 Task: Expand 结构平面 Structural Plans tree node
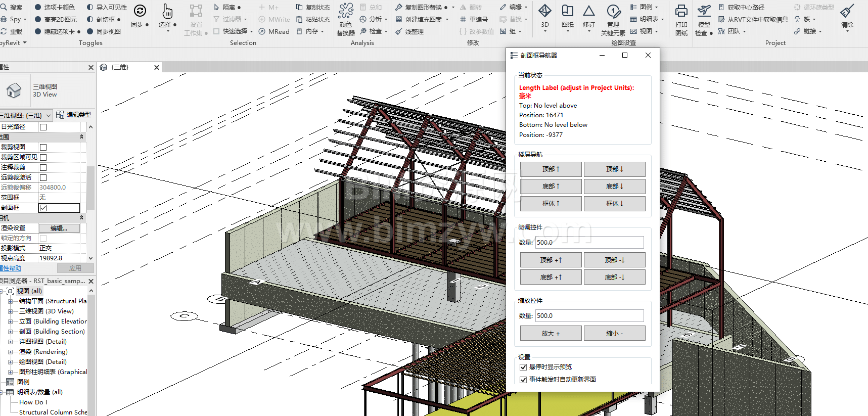click(10, 301)
